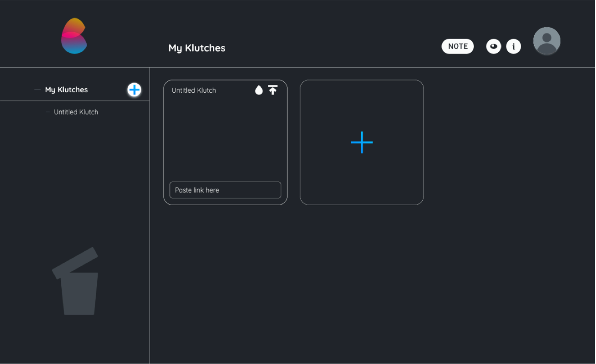Click the upload arrow icon on Untitled Klutch card
The image size is (596, 364).
click(x=273, y=90)
